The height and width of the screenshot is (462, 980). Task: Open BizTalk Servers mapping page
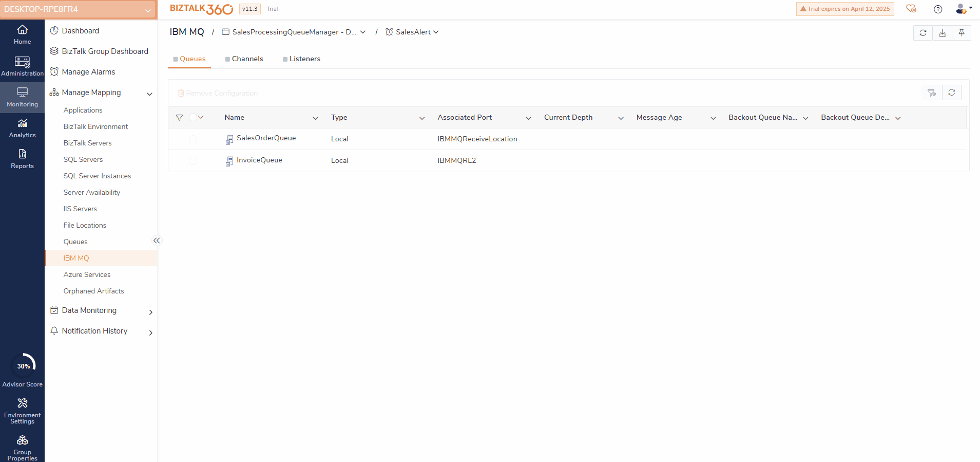(87, 143)
